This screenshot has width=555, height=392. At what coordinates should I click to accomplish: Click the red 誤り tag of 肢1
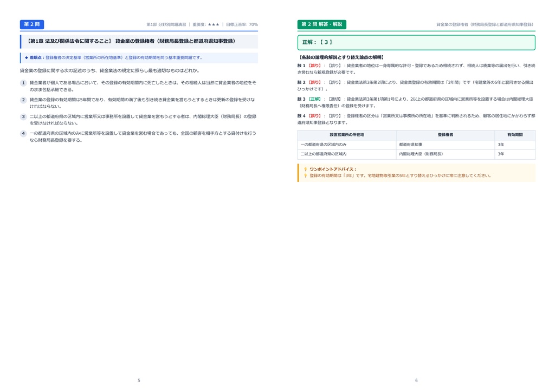314,66
